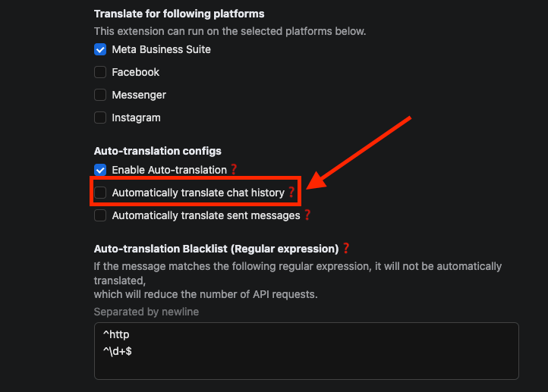Click the "Messenger" label text

tap(139, 95)
